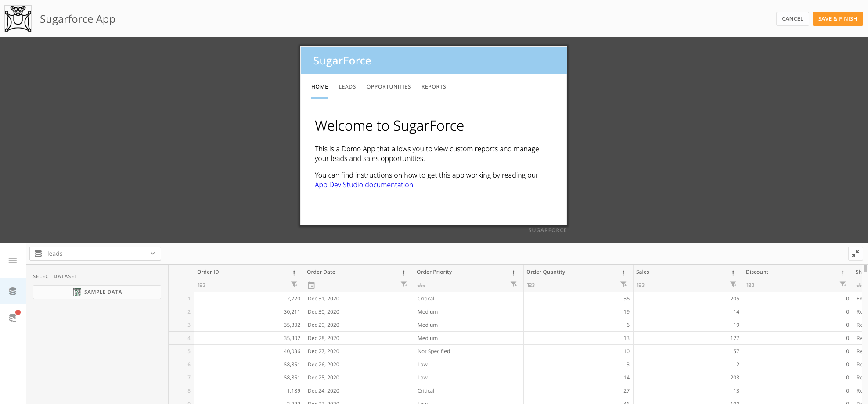Click the 123 type icon under Order ID
Viewport: 868px width, 404px height.
pos(202,285)
